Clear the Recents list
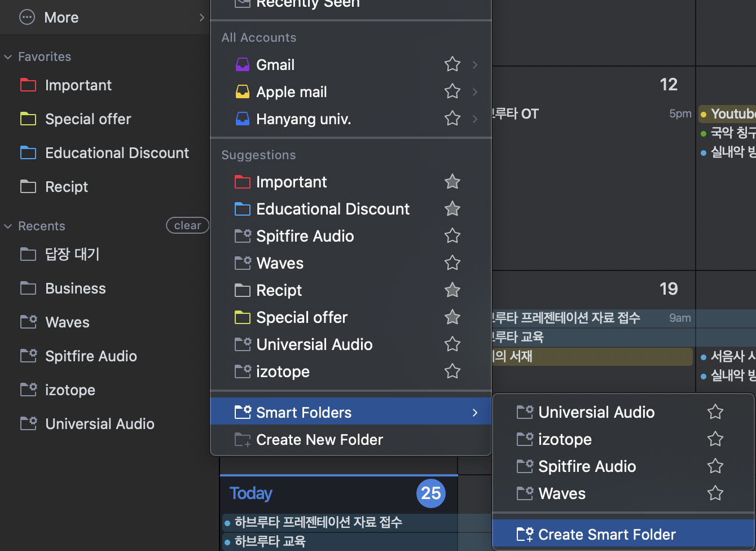Image resolution: width=756 pixels, height=551 pixels. coord(187,225)
